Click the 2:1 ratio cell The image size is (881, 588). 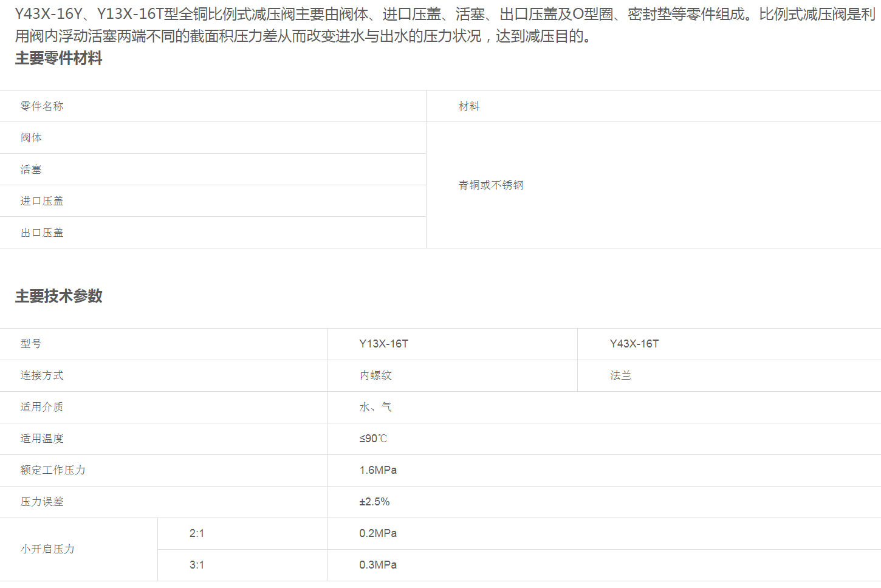197,533
